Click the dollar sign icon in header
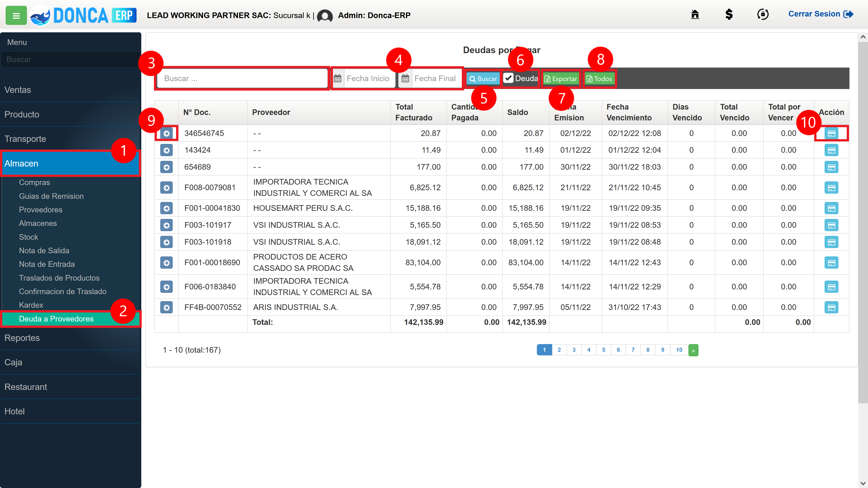 click(729, 14)
